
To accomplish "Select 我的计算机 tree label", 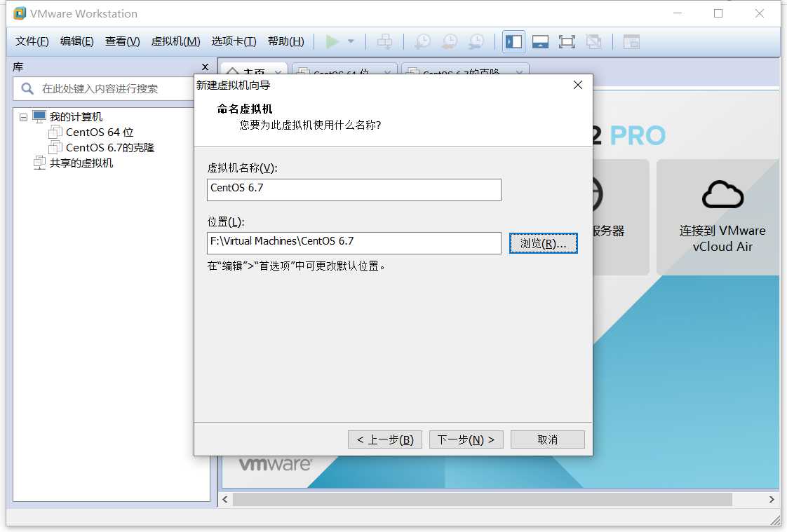I will (76, 117).
